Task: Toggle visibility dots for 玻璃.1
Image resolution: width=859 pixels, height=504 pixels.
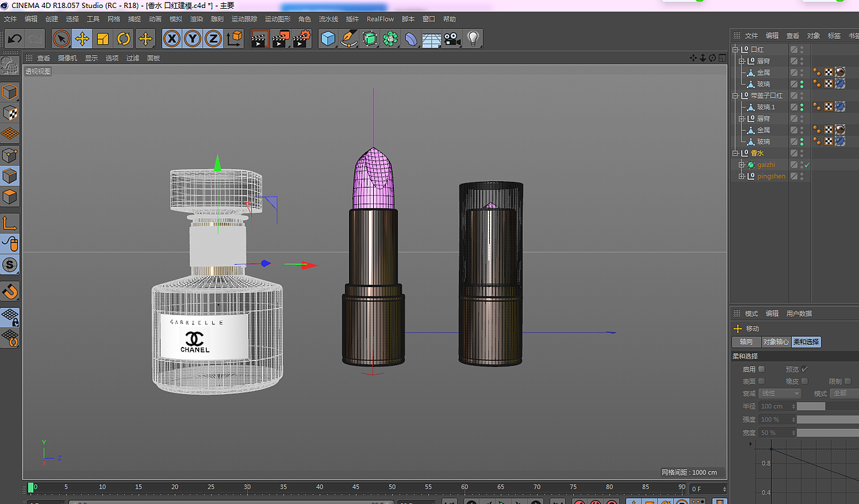Action: coord(802,107)
